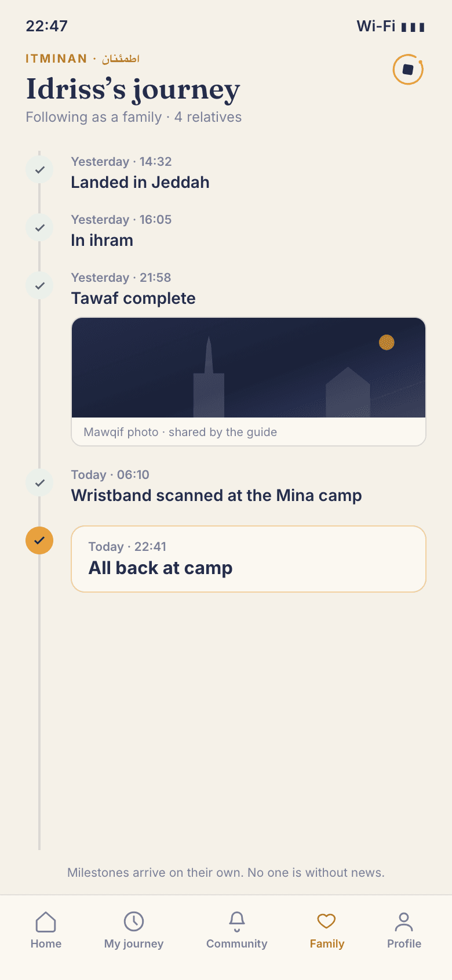Screen dimensions: 452x980
Task: Tap the Idriss's journey heading
Action: [133, 90]
